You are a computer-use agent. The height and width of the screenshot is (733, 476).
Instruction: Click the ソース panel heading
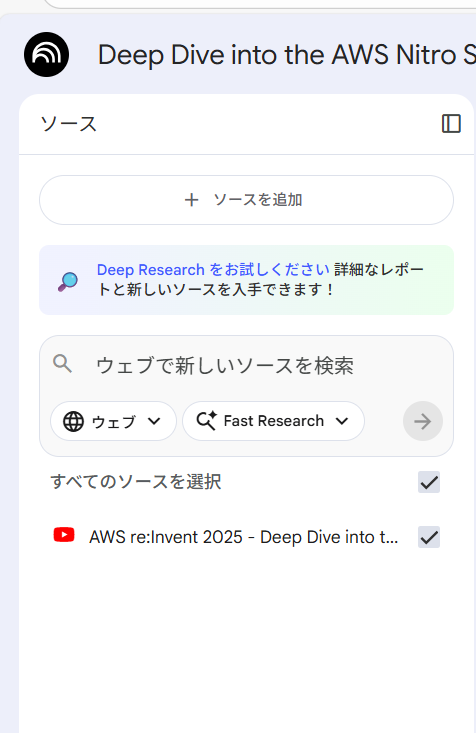click(69, 124)
